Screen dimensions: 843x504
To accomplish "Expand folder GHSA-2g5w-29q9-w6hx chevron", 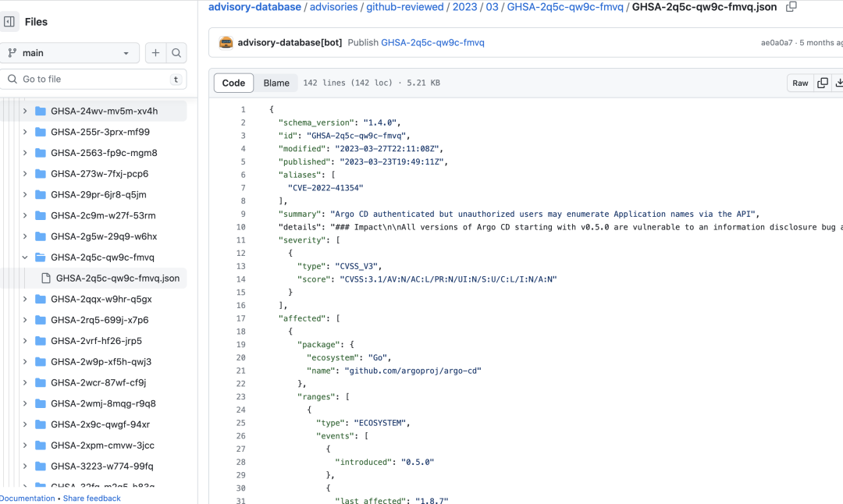I will (25, 236).
